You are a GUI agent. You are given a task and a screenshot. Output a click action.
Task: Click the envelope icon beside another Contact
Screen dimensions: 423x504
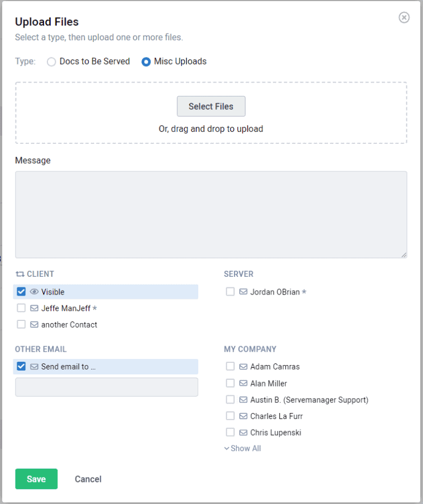34,325
